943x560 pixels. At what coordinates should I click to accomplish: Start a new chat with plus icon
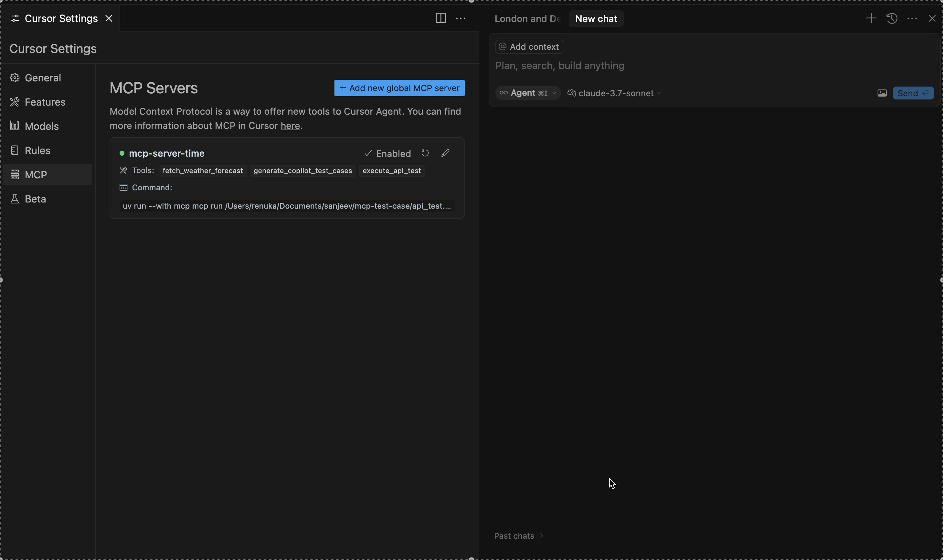(871, 18)
